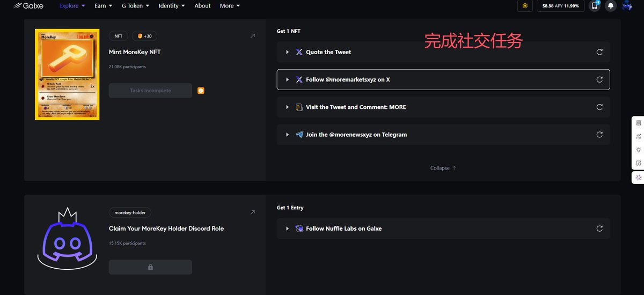This screenshot has height=295, width=644.
Task: Open the mobile app phone icon
Action: [595, 6]
